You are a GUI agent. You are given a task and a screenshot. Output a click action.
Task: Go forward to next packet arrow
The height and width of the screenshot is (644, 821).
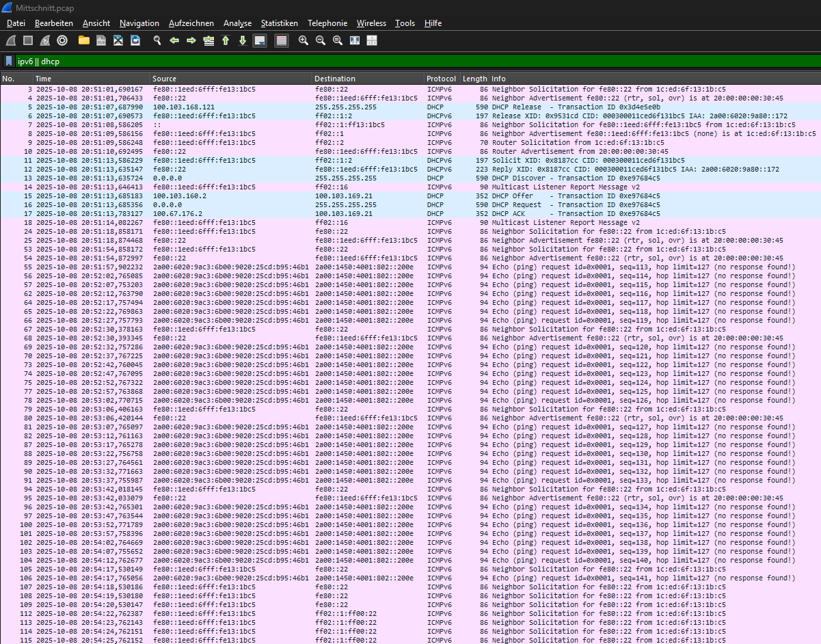coord(191,40)
